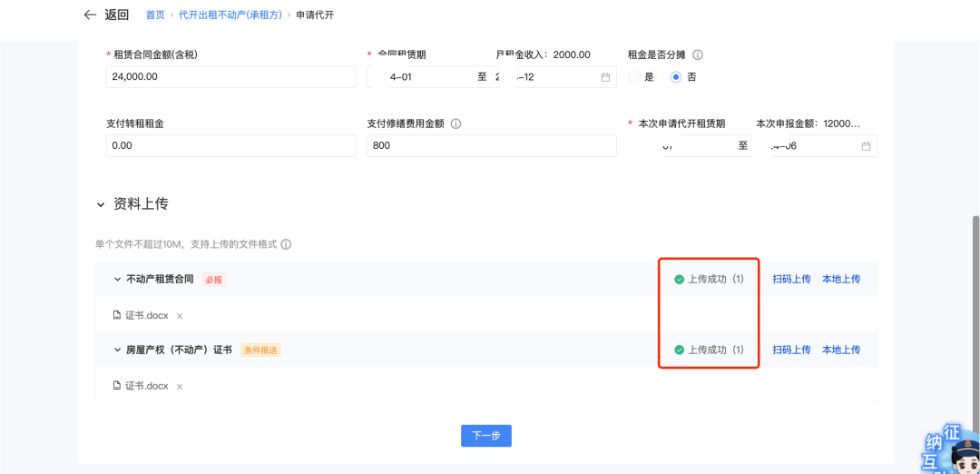
Task: Click the 返回 label
Action: click(x=116, y=15)
